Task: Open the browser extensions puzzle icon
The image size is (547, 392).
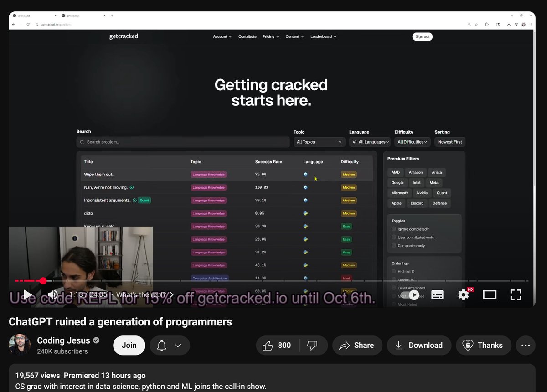Action: click(487, 24)
